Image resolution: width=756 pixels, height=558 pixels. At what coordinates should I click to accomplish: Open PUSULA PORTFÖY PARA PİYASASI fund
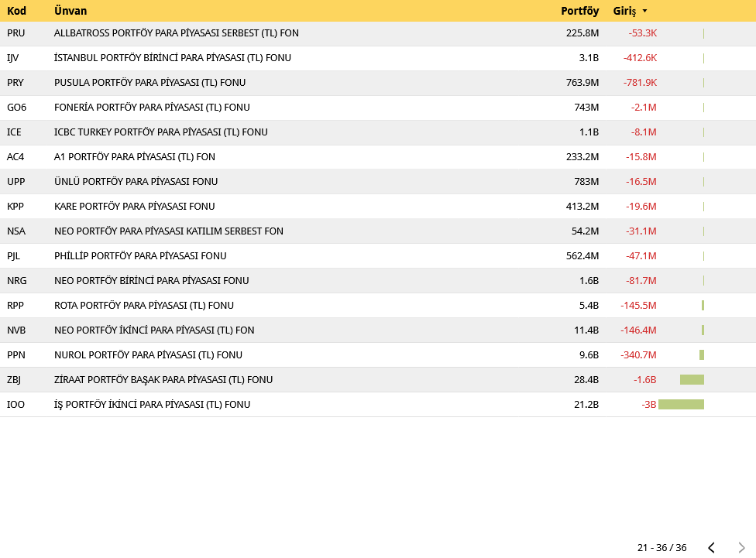[150, 82]
